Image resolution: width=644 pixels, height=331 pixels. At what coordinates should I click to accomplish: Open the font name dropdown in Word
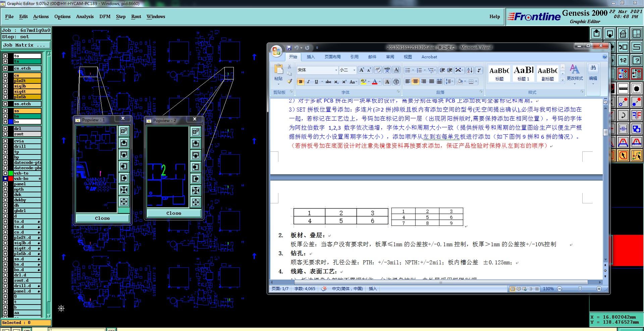[x=336, y=70]
